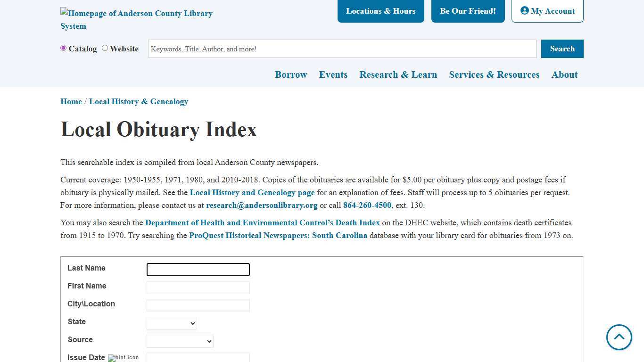
Task: Select the Website search radio button
Action: [x=105, y=48]
